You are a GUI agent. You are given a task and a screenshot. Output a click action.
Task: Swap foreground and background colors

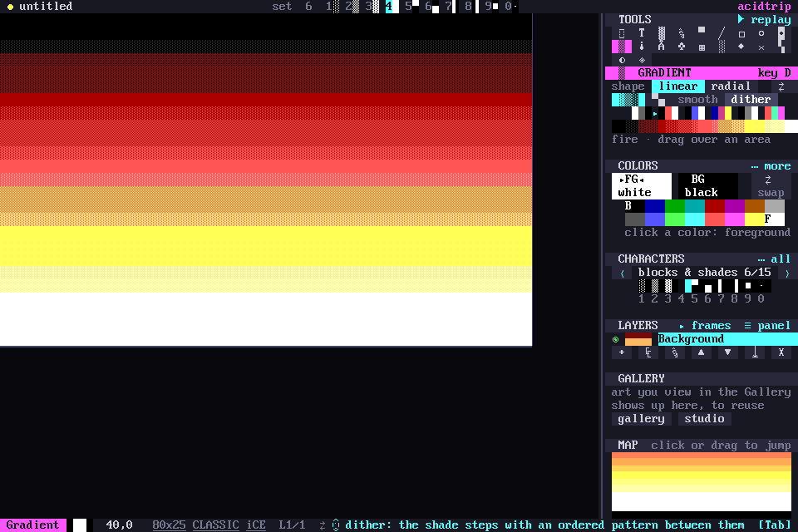[x=771, y=186]
